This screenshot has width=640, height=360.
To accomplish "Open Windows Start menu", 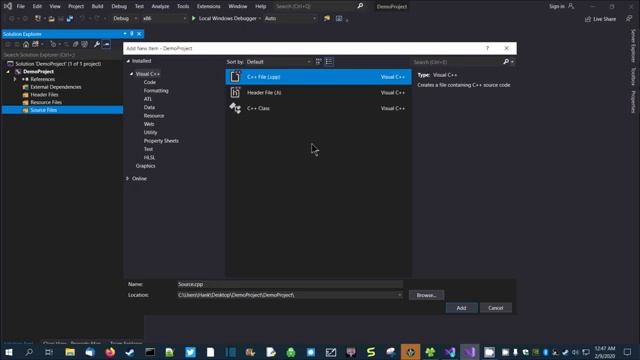I will tap(9, 352).
